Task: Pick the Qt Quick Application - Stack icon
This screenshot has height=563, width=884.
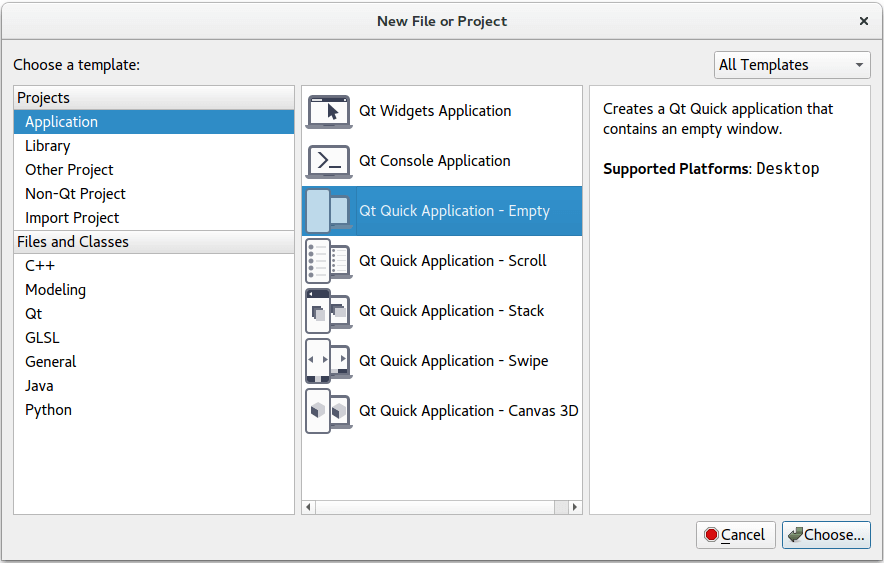Action: point(328,311)
